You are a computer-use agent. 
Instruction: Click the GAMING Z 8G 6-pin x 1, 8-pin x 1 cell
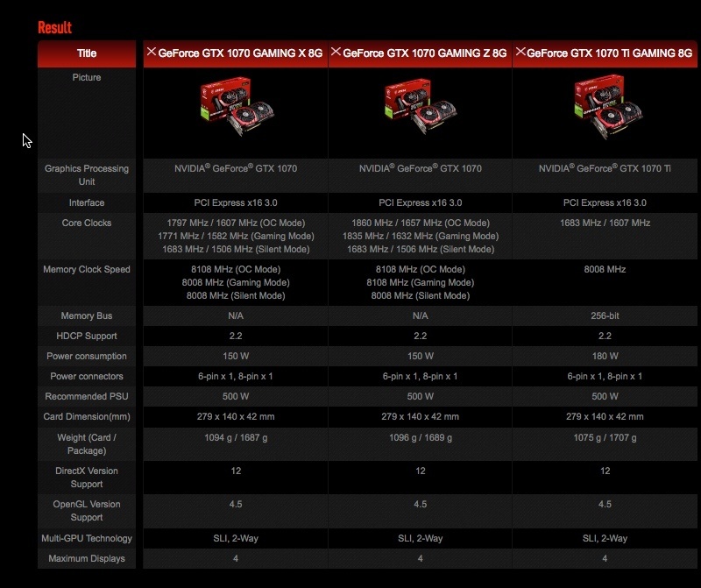click(x=421, y=376)
